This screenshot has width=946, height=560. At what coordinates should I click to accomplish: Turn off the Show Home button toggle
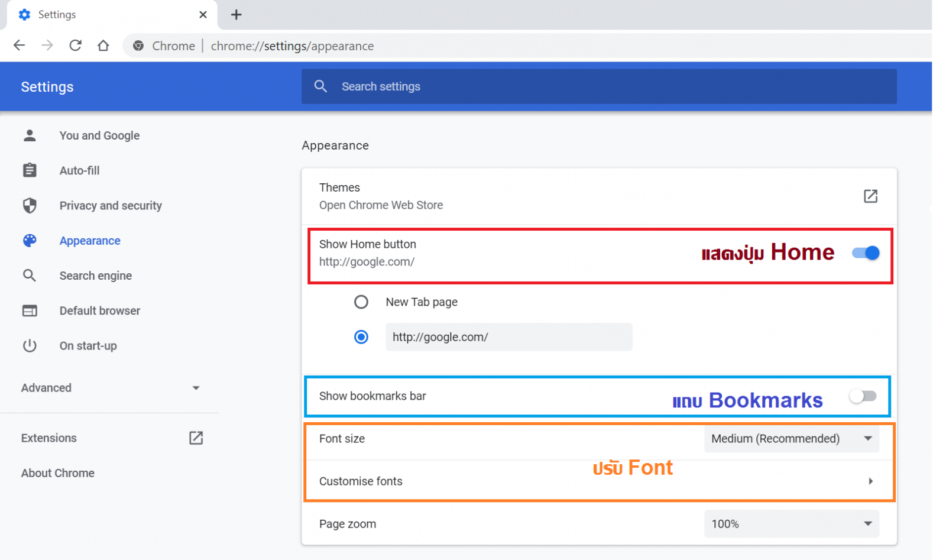pyautogui.click(x=866, y=253)
